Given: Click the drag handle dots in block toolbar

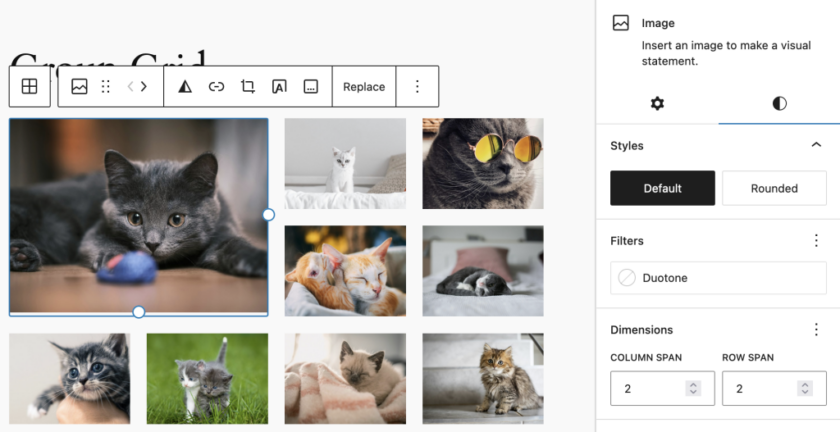Looking at the screenshot, I should (106, 87).
